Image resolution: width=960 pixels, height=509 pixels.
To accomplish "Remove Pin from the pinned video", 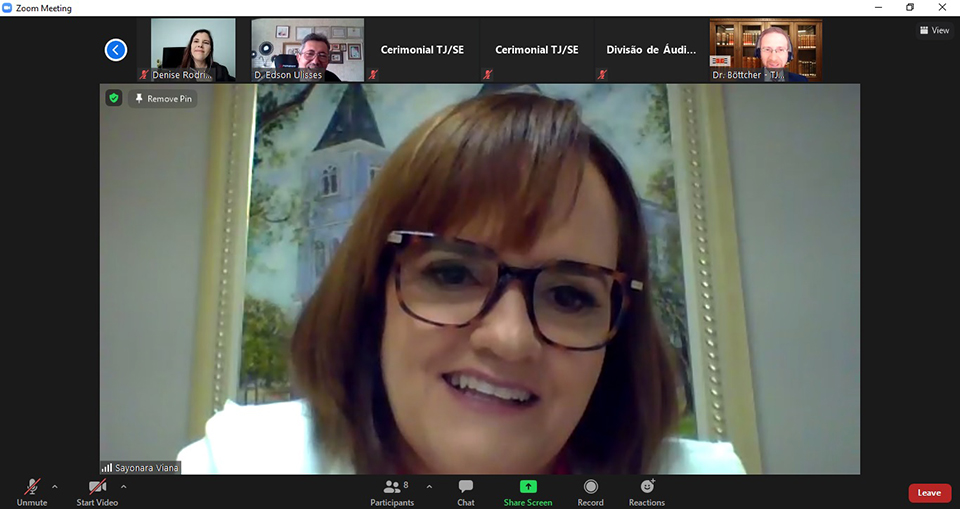I will pos(163,99).
